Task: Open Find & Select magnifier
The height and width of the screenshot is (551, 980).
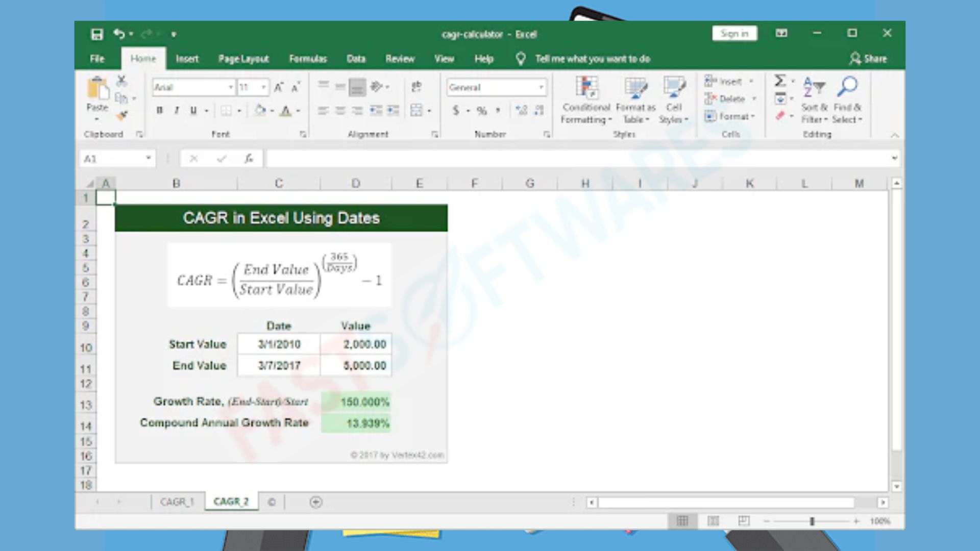Action: tap(847, 100)
